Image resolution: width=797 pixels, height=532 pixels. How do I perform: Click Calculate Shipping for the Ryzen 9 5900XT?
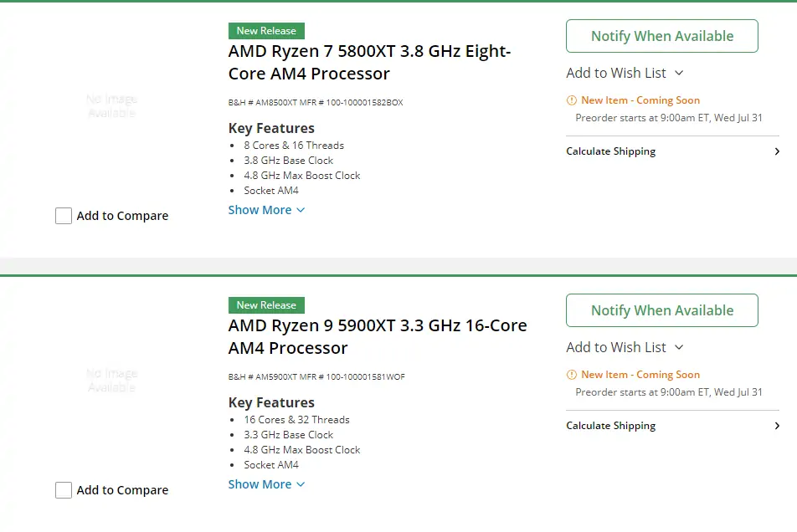click(672, 426)
